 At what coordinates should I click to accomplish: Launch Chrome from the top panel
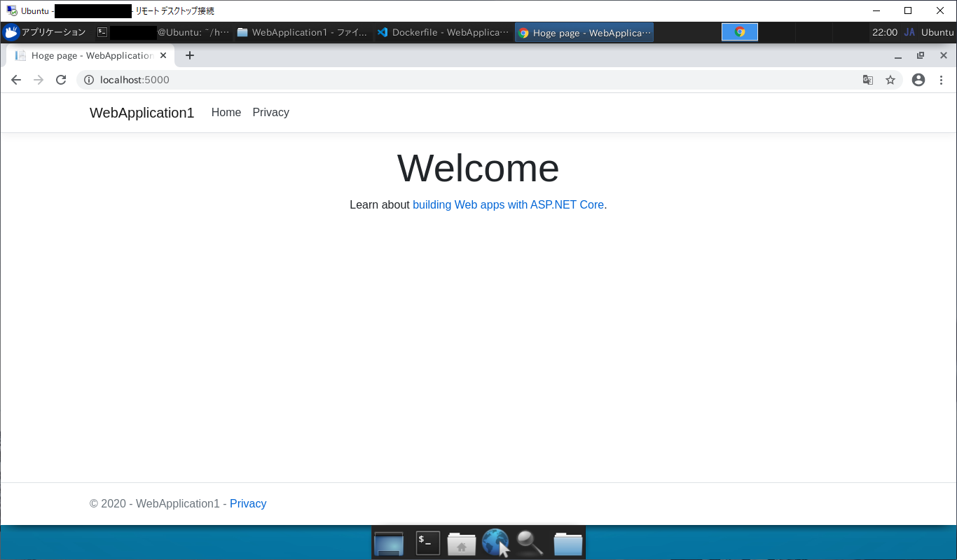coord(739,31)
